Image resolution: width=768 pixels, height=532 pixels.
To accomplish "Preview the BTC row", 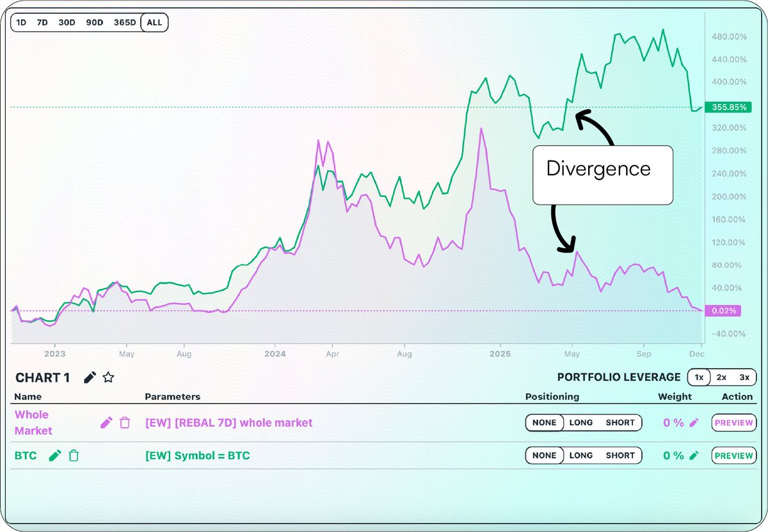I will pos(733,455).
